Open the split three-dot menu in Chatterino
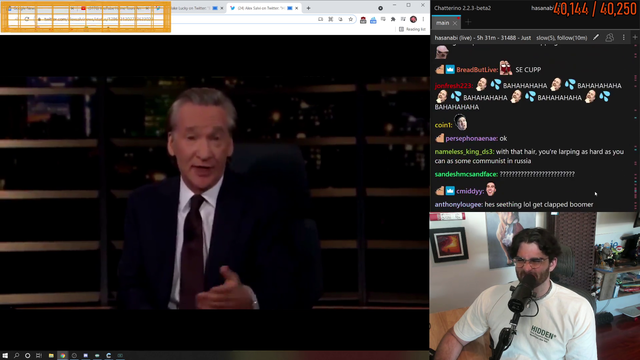Image resolution: width=640 pixels, height=360 pixels. click(624, 38)
